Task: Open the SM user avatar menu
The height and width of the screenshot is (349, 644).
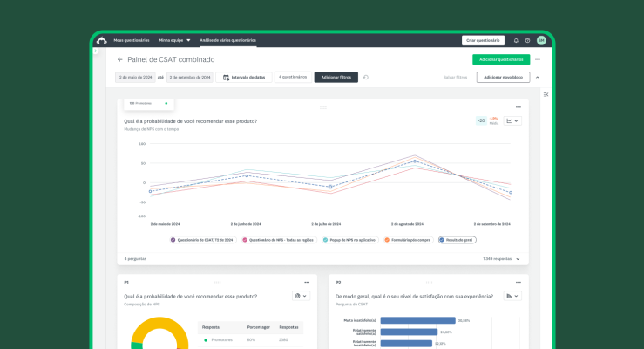Action: [x=541, y=40]
